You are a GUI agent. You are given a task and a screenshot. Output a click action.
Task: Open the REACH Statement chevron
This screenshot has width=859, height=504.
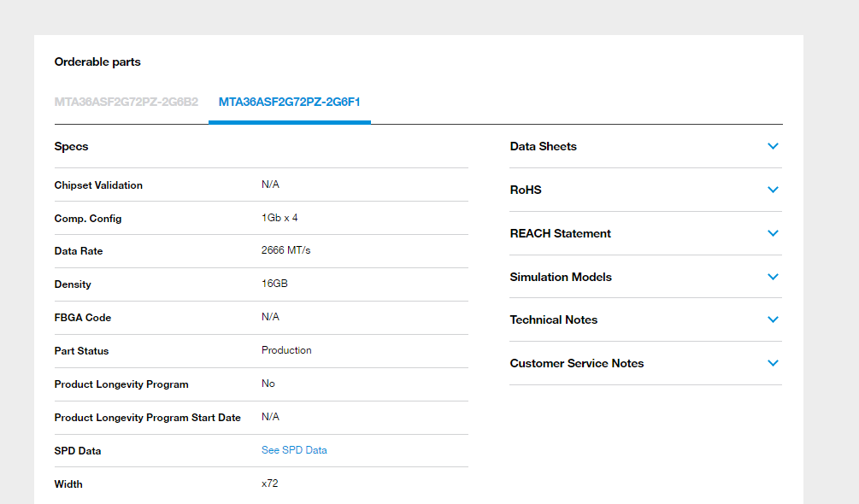(x=773, y=233)
